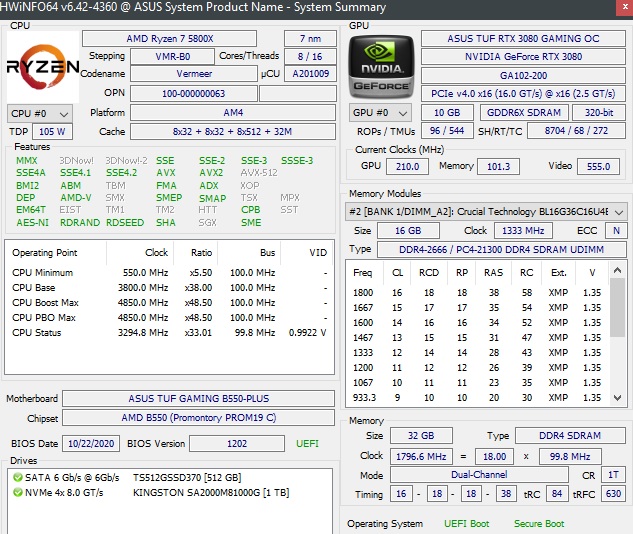Click the AES-NI feature label

[x=32, y=222]
